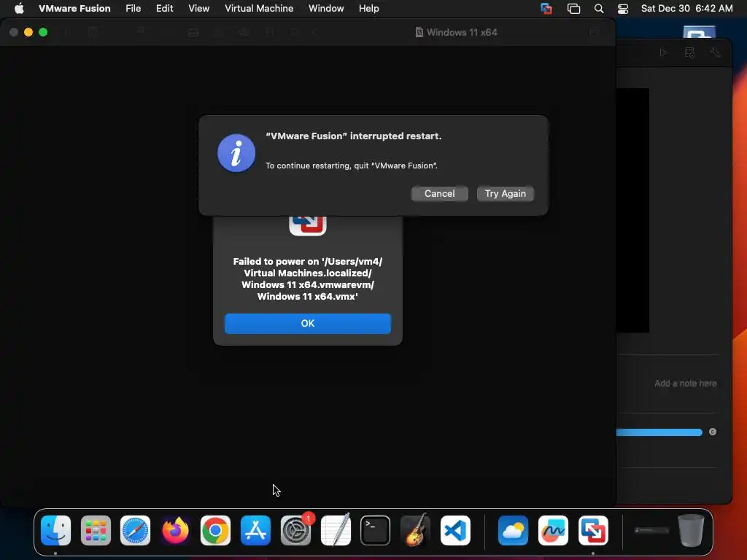The image size is (747, 560).
Task: Open the File menu
Action: (133, 9)
